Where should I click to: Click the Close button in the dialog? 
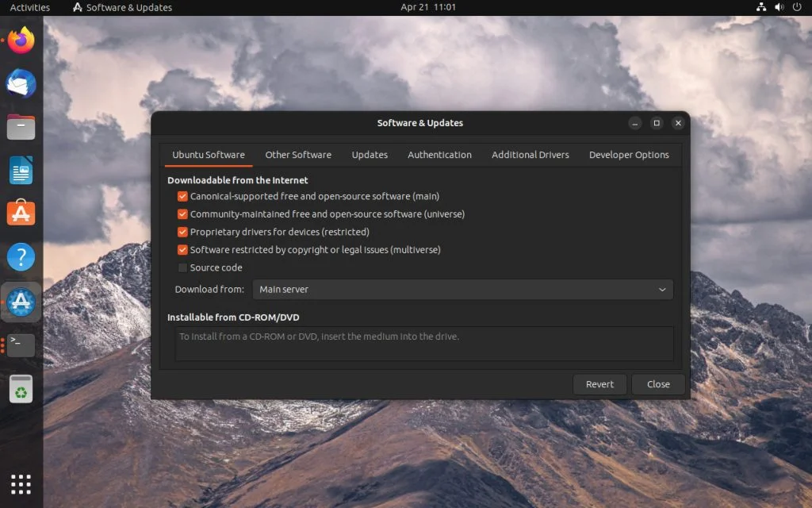[x=658, y=384]
